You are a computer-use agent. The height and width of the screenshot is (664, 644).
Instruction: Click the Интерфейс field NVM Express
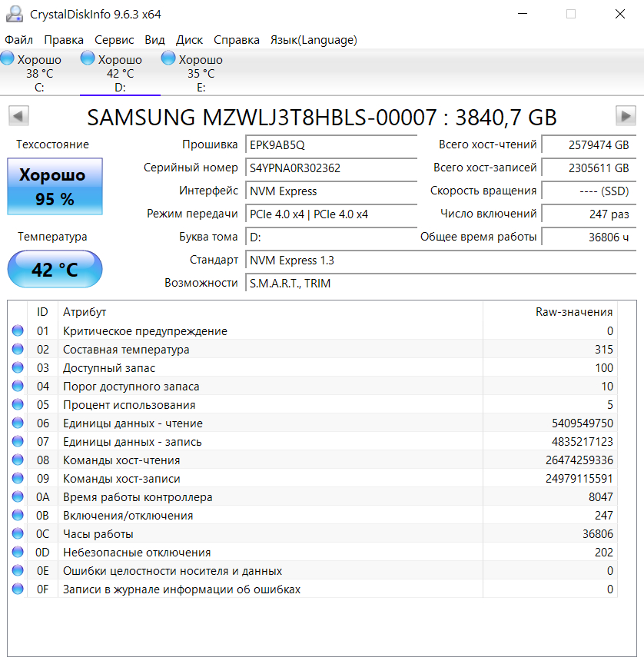coord(331,191)
